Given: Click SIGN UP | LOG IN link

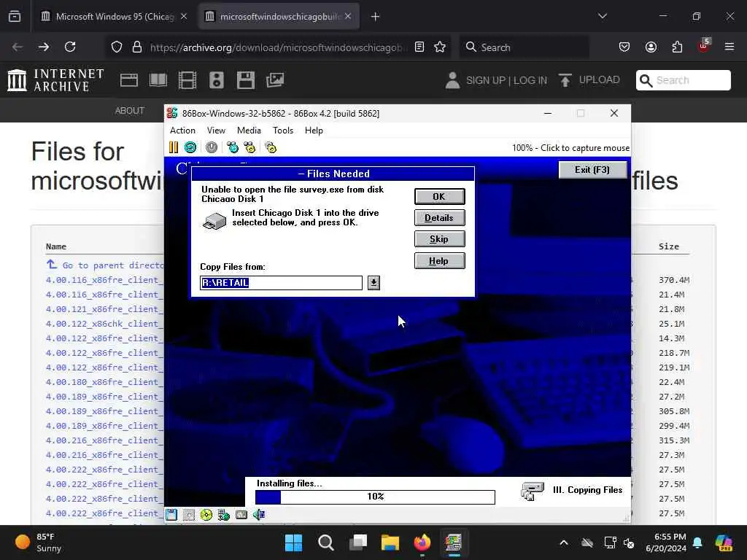Looking at the screenshot, I should pyautogui.click(x=506, y=80).
